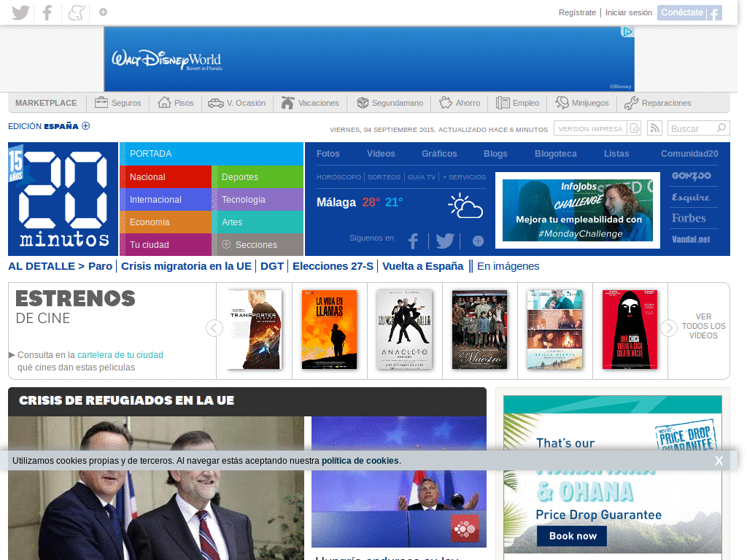Click the search magnifier icon

[721, 128]
